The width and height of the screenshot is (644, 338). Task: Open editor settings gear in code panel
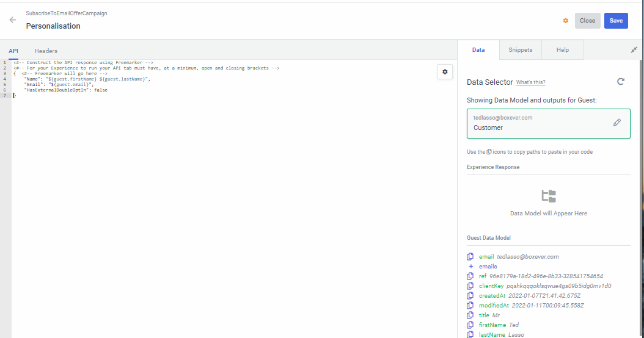point(445,72)
